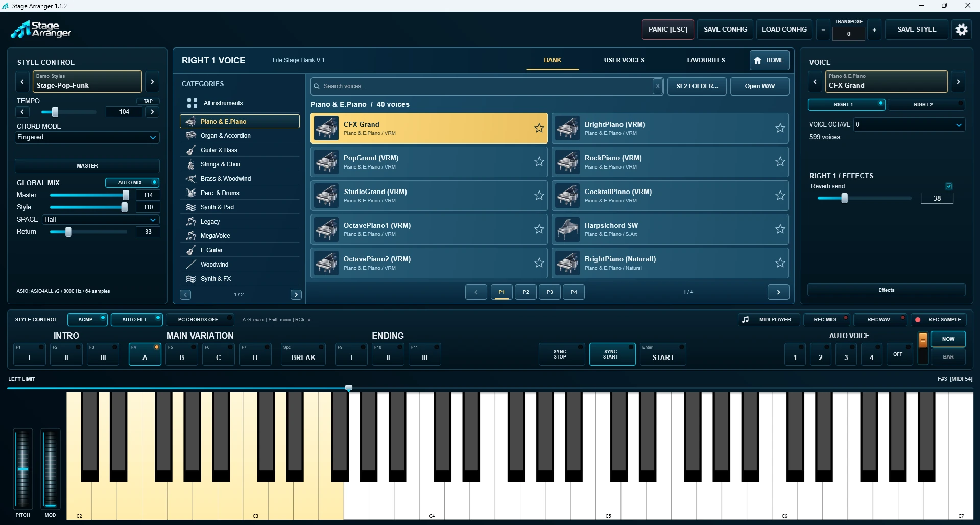Jump to voice page P3
The height and width of the screenshot is (525, 980).
[549, 292]
